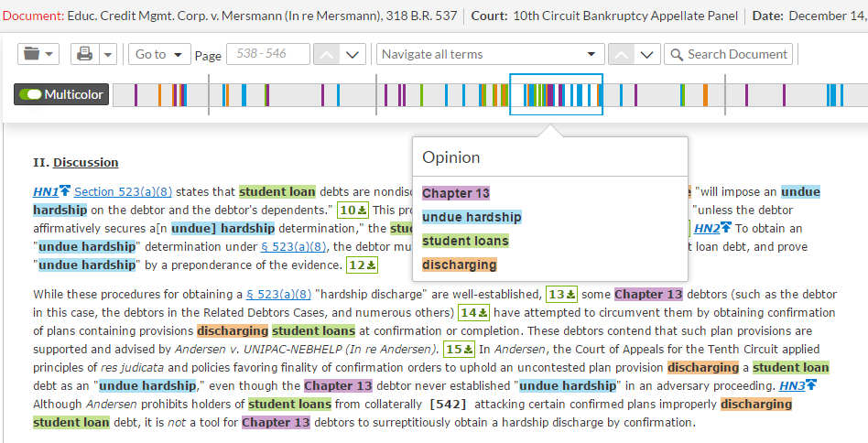Jump to previous term using up chevron

621,54
